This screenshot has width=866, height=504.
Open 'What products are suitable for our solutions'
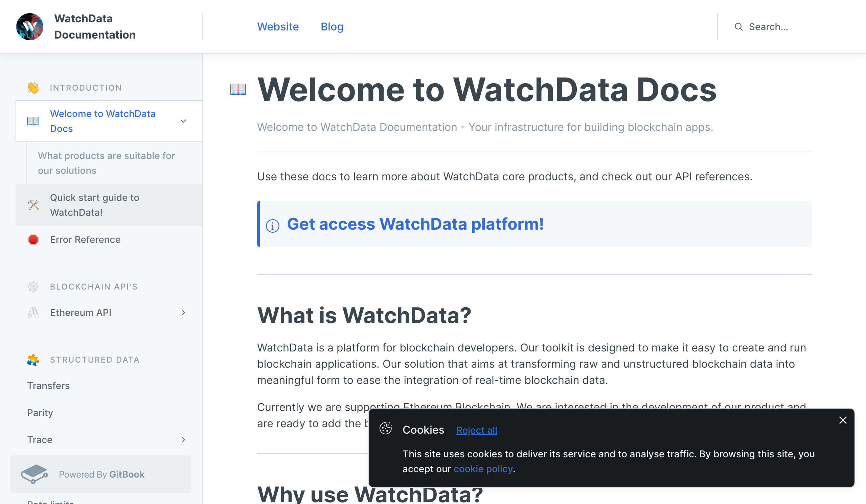pyautogui.click(x=114, y=163)
